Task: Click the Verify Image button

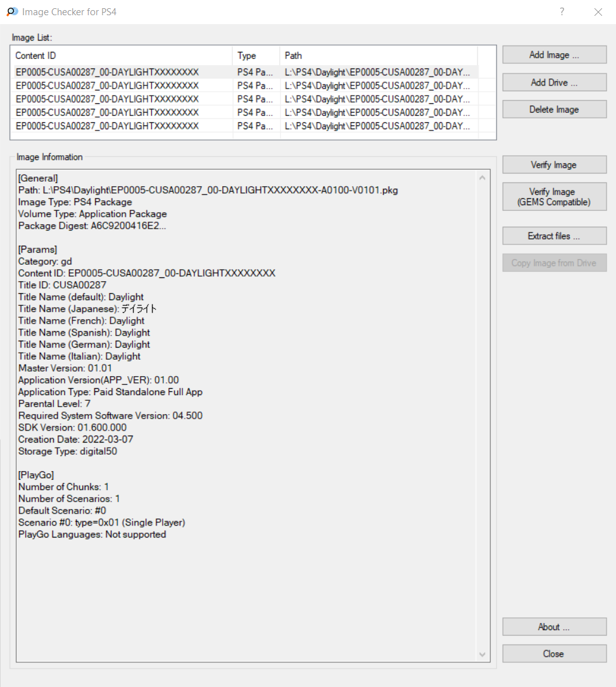Action: pos(554,165)
